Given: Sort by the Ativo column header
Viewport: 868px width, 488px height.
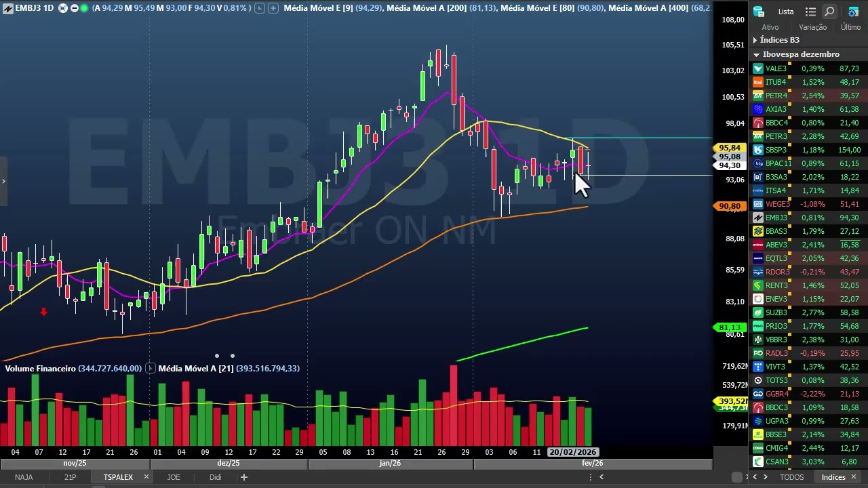Looking at the screenshot, I should (770, 27).
